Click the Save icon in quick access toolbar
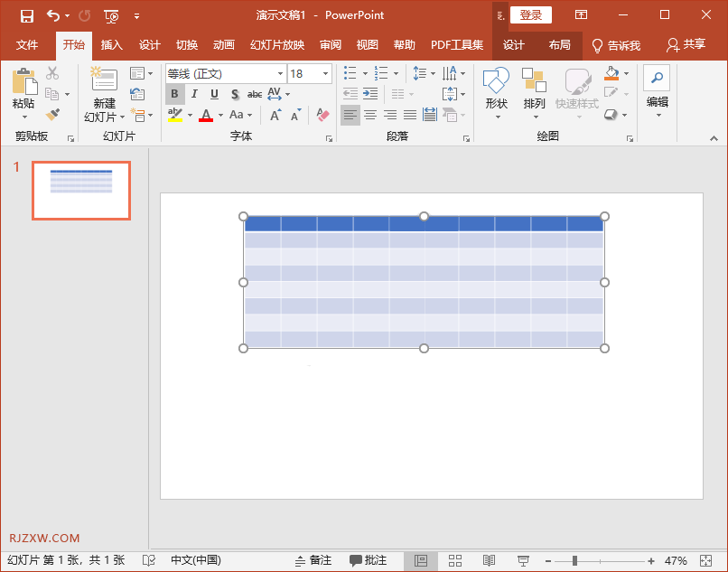 point(27,15)
